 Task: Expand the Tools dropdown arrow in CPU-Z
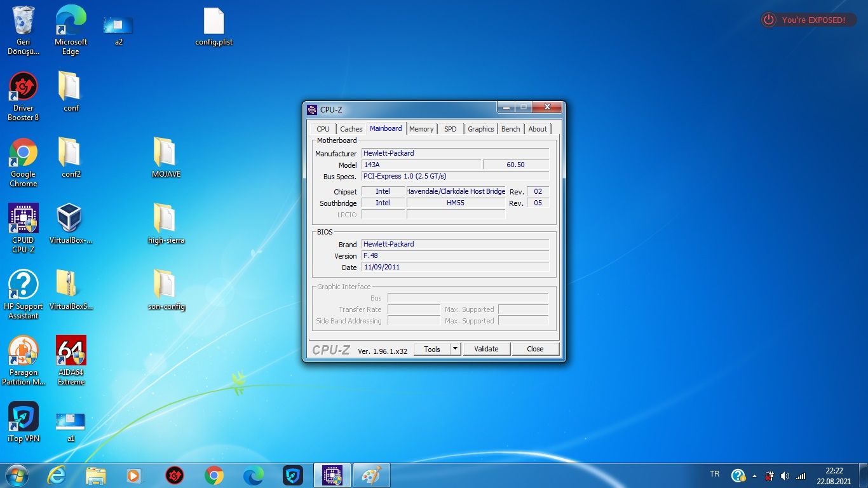(x=455, y=349)
